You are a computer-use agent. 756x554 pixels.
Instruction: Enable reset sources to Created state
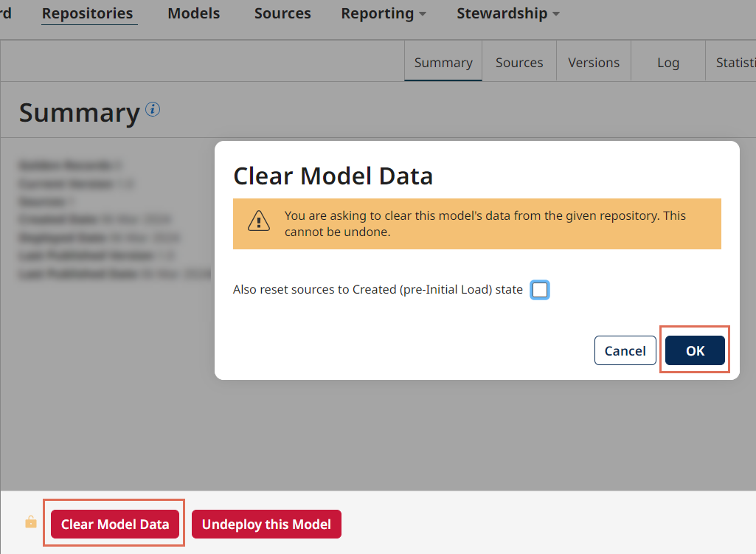click(x=540, y=290)
